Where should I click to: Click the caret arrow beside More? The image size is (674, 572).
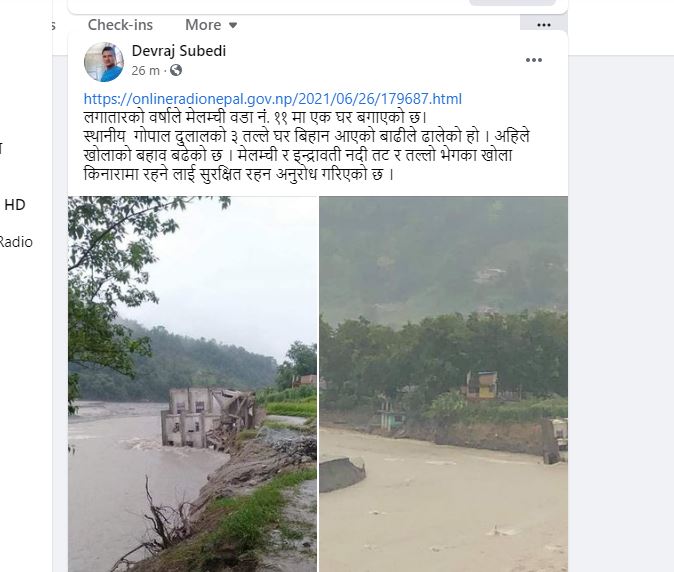coord(234,26)
